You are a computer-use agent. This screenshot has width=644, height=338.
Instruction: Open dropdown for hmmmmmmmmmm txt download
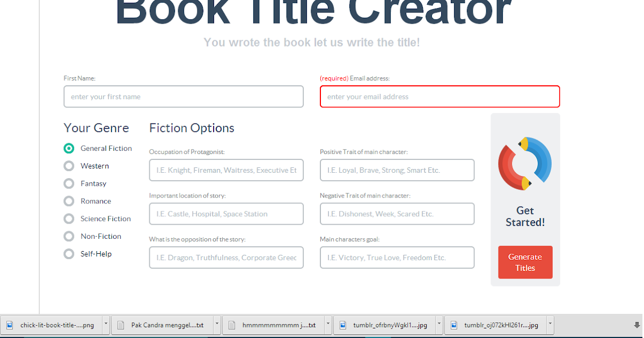coord(328,325)
